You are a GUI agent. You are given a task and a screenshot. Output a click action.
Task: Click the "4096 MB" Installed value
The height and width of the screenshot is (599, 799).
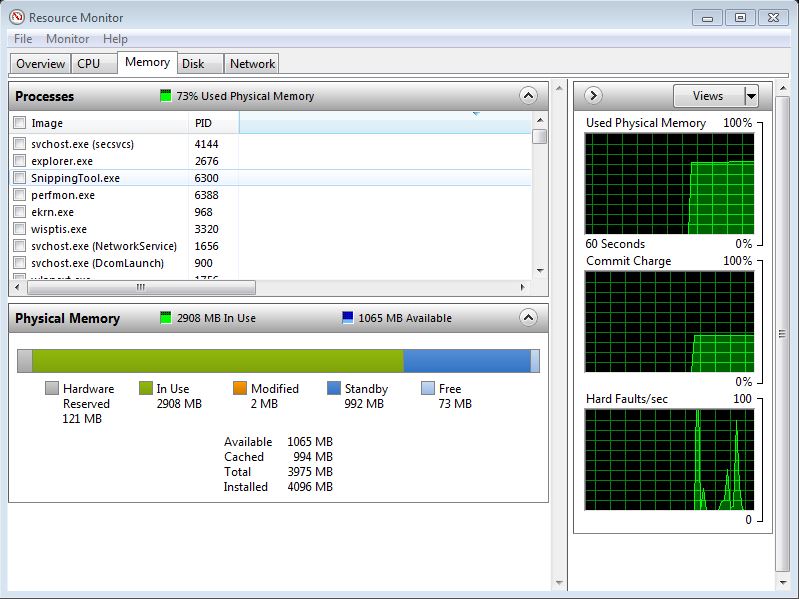[x=310, y=487]
